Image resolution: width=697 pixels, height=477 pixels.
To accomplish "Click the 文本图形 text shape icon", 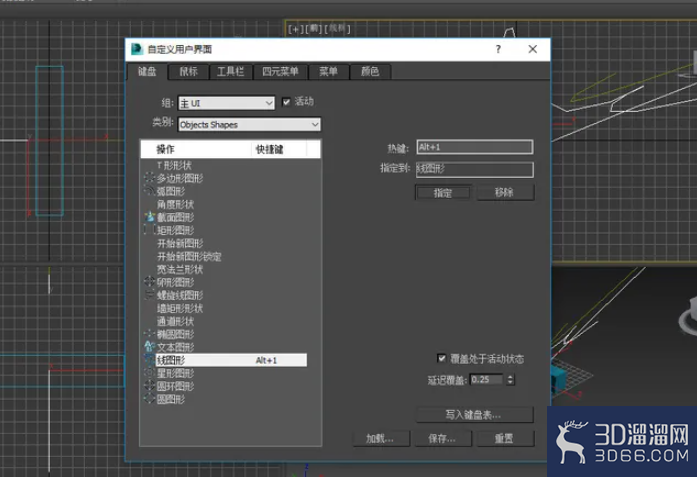I will tap(149, 347).
